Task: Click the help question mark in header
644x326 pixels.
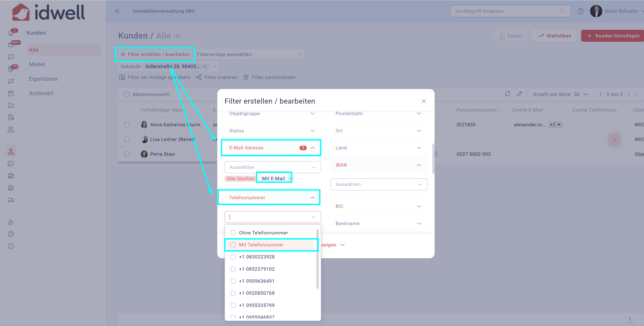Action: point(580,11)
